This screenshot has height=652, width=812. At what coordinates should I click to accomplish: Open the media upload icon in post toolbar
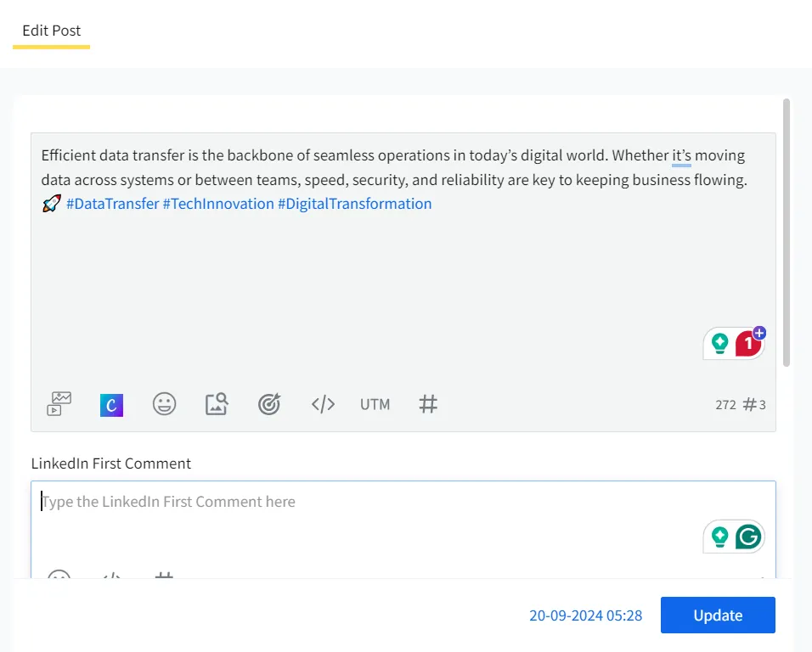click(x=59, y=404)
